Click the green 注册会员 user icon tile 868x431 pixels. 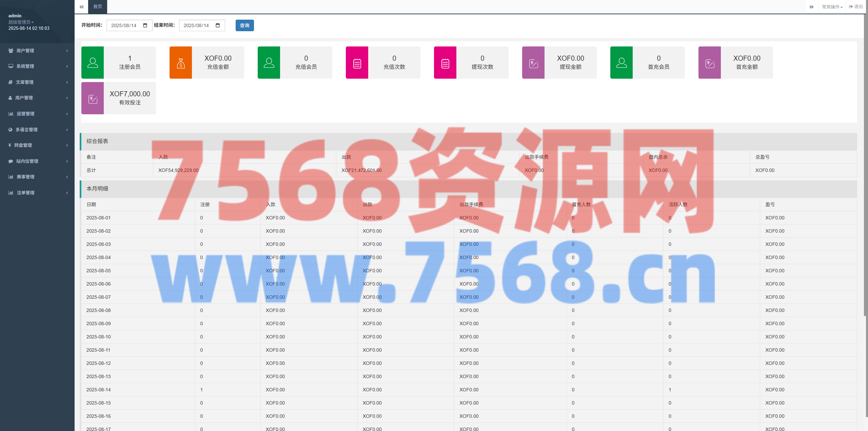[x=93, y=63]
